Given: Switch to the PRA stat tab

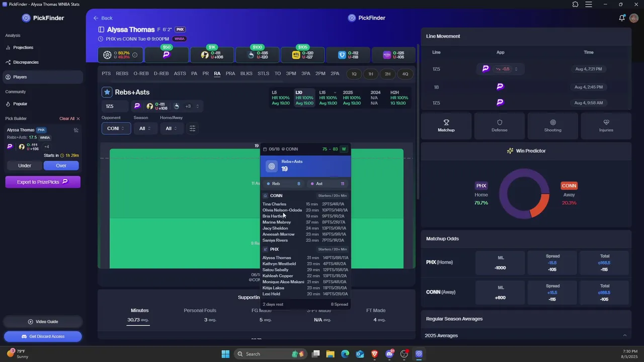Looking at the screenshot, I should [x=230, y=73].
